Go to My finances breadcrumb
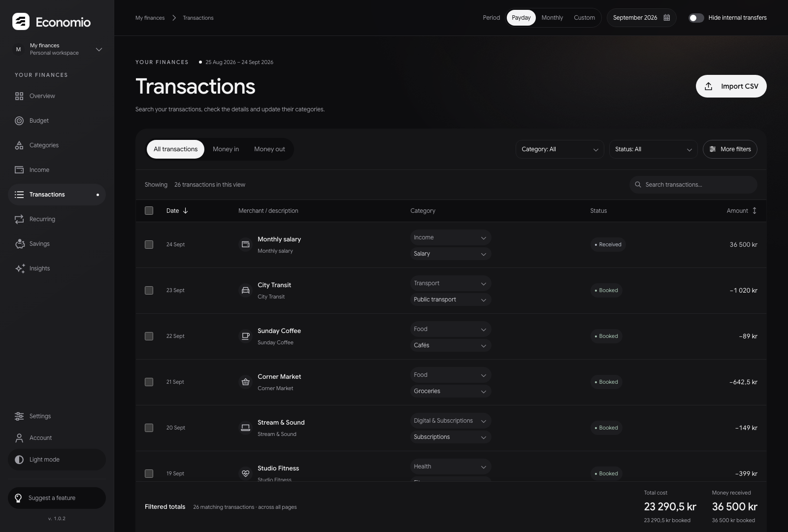 [x=150, y=18]
